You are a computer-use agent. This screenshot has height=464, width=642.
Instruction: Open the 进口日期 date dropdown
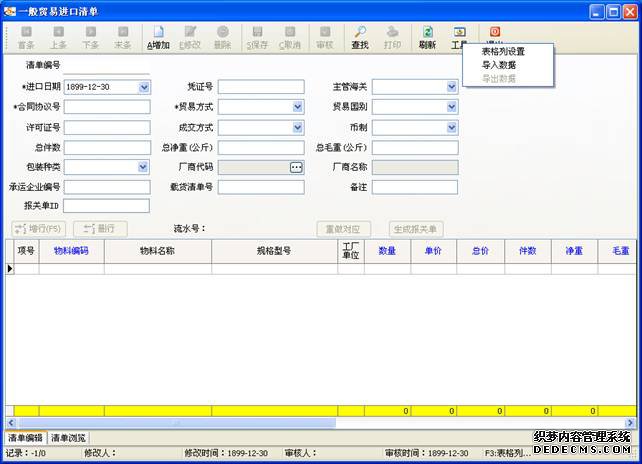click(x=144, y=87)
